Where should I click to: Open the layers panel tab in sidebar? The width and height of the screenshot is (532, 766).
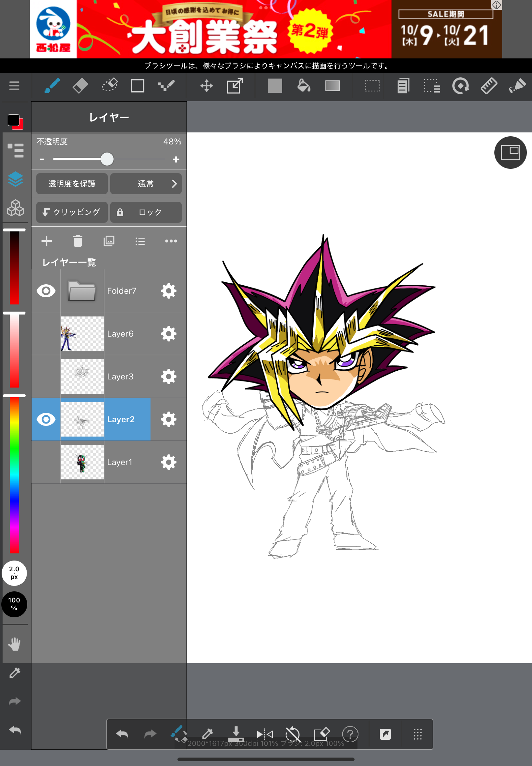click(x=15, y=179)
